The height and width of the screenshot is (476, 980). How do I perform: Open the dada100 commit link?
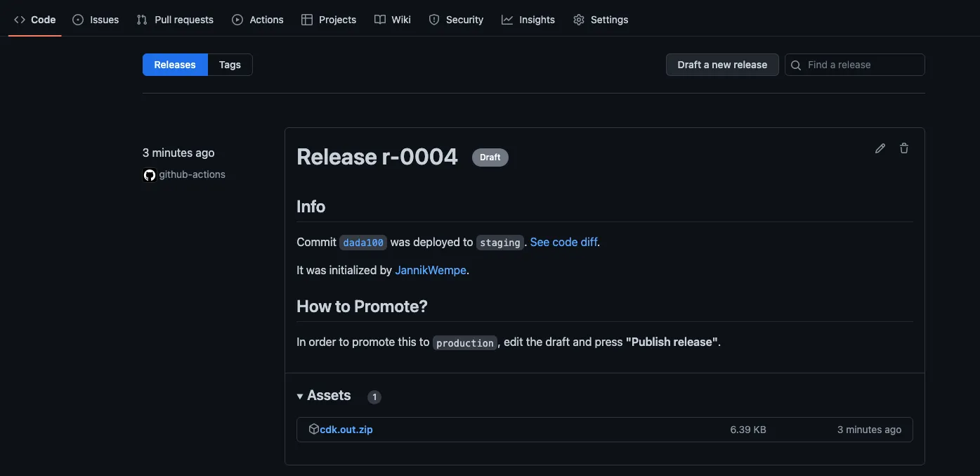pyautogui.click(x=363, y=243)
